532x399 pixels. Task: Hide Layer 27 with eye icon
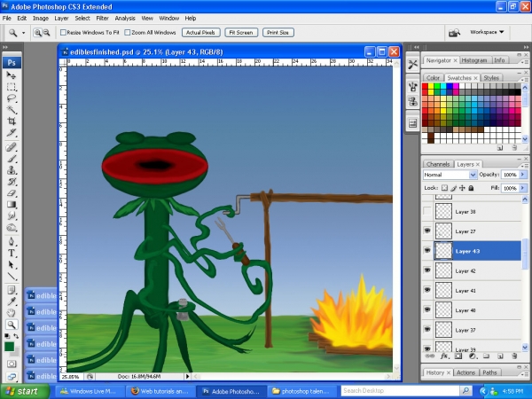click(x=427, y=231)
